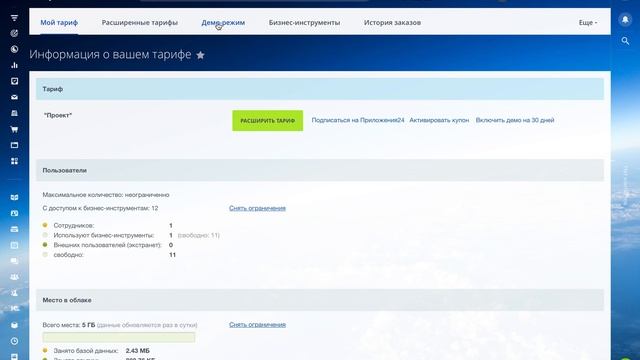This screenshot has width=640, height=360.
Task: Click 'Используют бизнес-инструменты:' row label
Action: click(x=104, y=236)
